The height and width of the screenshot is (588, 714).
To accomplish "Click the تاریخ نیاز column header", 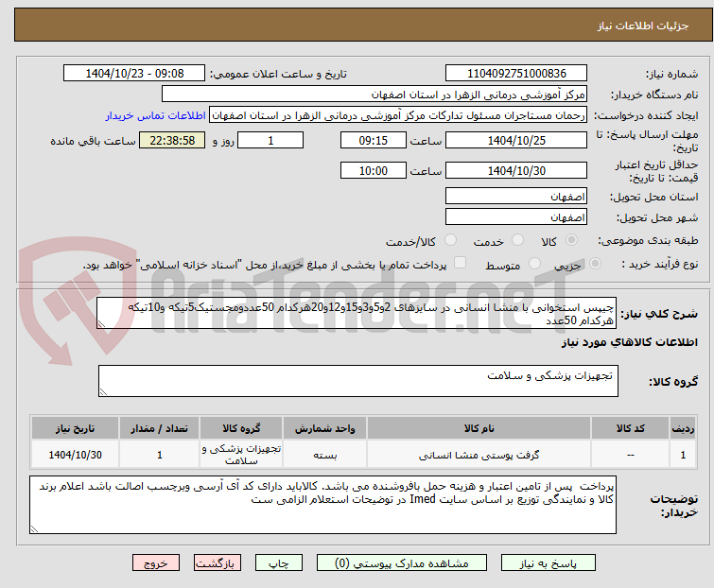I will [75, 428].
